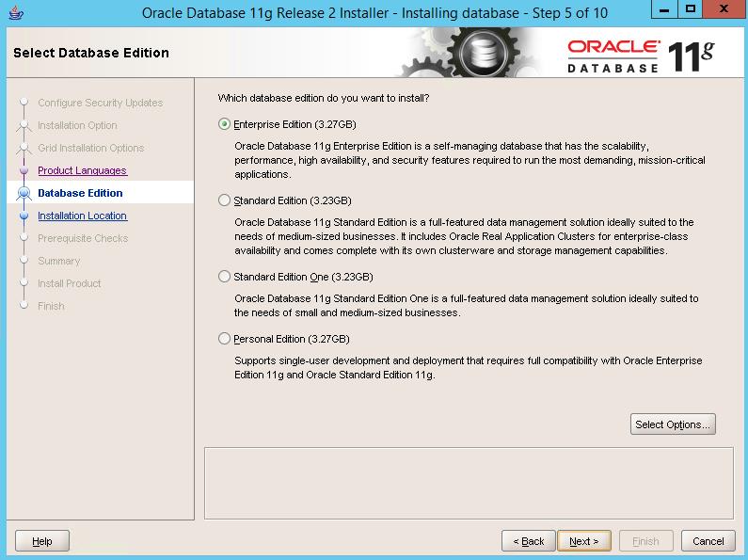This screenshot has height=560, width=748.
Task: Click 'Which database edition do you want to install?' text
Action: [324, 98]
